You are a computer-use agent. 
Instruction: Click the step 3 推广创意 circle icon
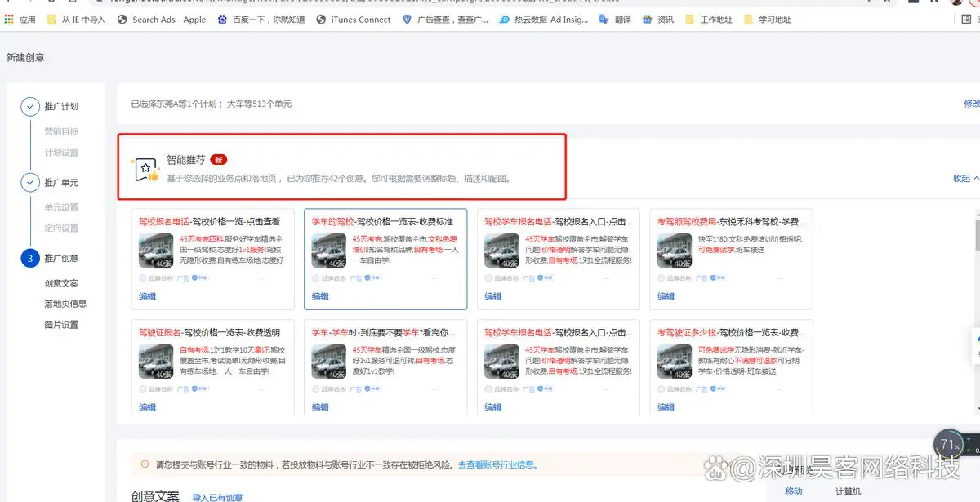tap(30, 259)
